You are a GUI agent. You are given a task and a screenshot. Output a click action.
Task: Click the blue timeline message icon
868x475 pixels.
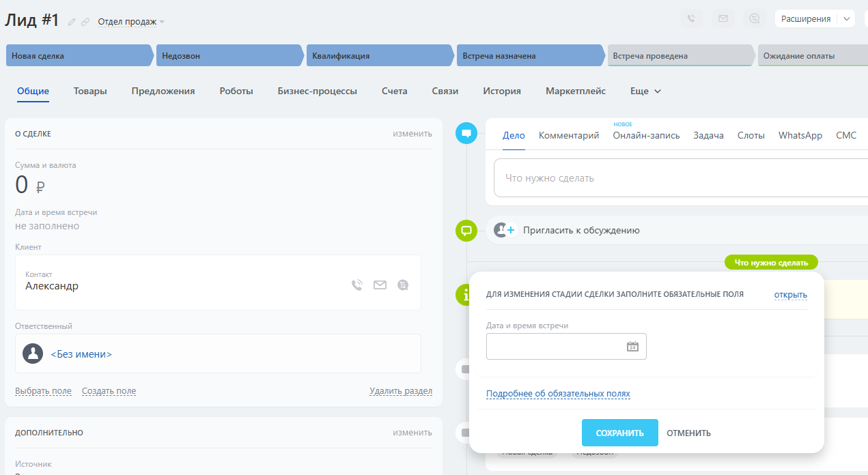pos(466,133)
